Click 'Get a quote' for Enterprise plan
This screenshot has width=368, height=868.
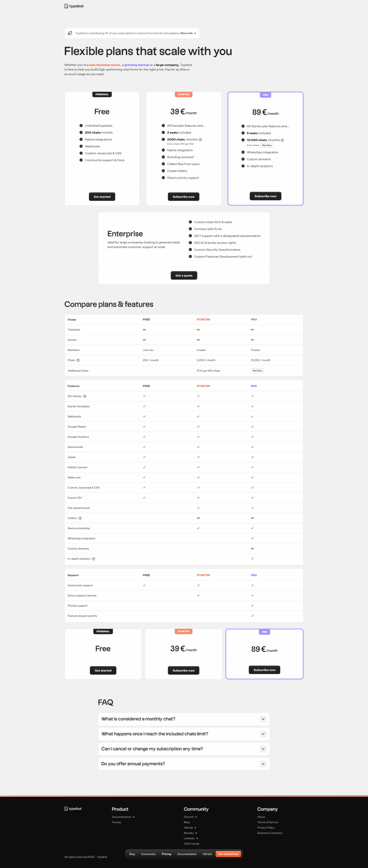[x=184, y=276]
